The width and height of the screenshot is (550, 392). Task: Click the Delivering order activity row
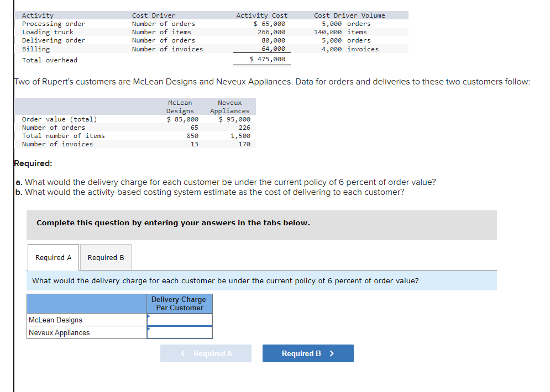point(211,40)
